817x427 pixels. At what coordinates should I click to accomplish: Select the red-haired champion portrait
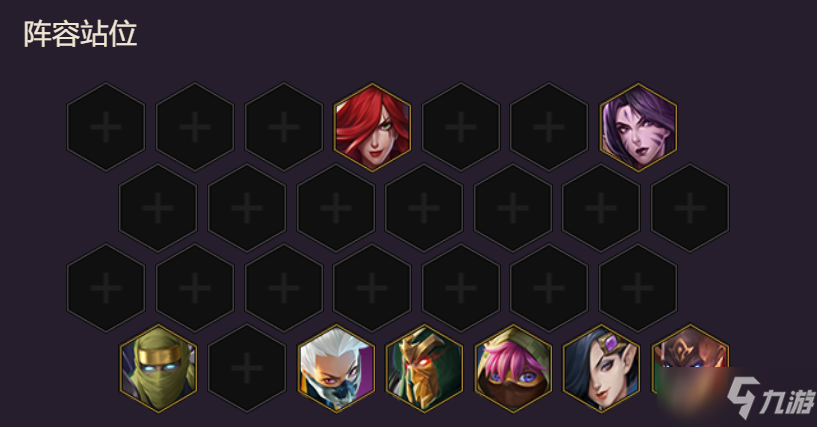point(372,127)
